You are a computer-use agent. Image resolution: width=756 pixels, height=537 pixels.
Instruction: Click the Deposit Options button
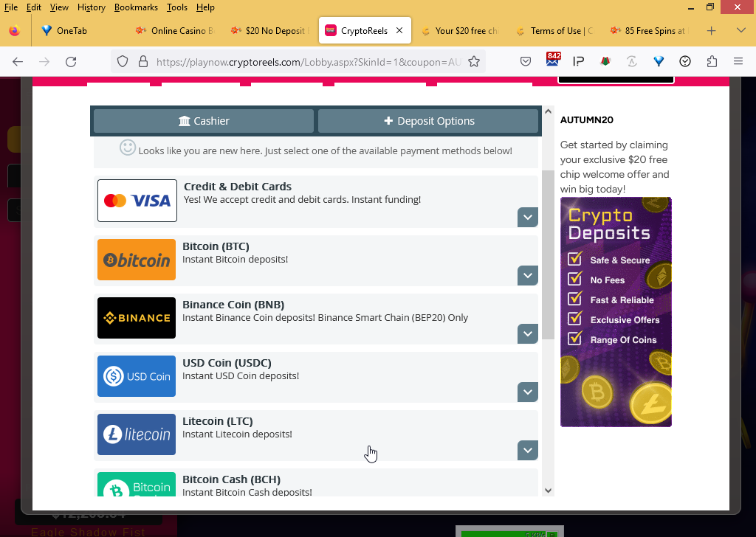[428, 121]
